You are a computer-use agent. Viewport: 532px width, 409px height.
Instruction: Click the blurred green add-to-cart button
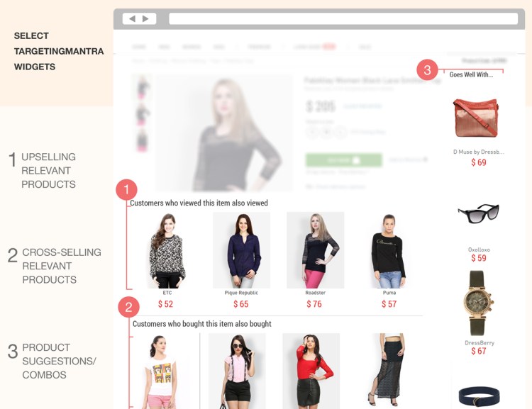344,160
